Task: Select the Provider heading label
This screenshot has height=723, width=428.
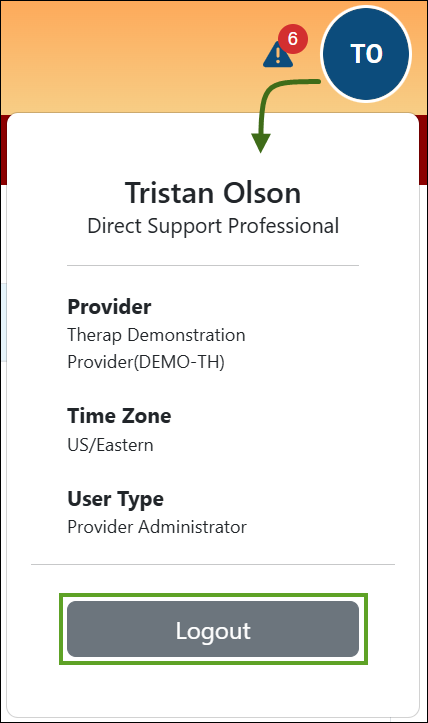Action: click(109, 307)
